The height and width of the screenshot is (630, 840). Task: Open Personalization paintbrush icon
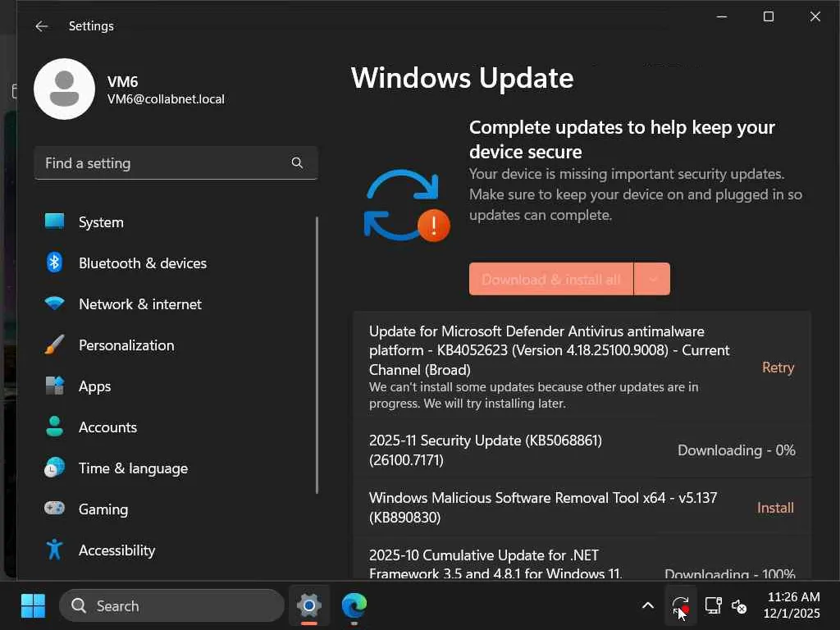pyautogui.click(x=54, y=345)
